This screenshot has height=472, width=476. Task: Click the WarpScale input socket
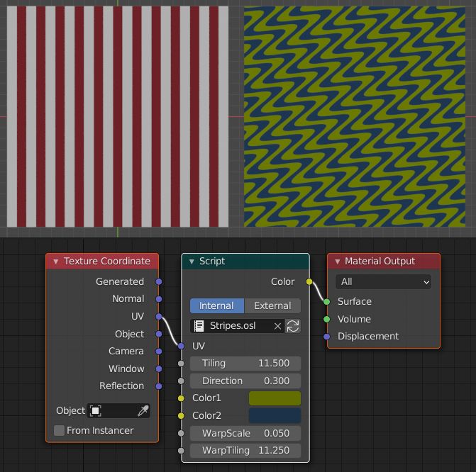pyautogui.click(x=181, y=433)
